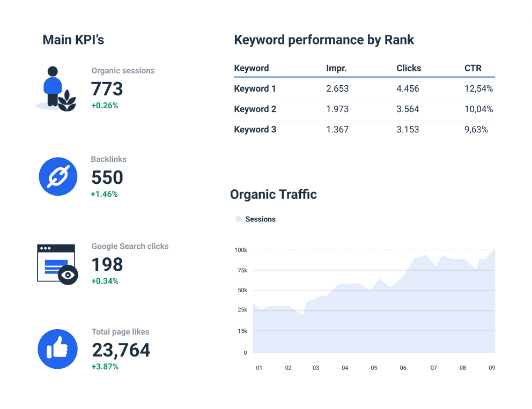This screenshot has width=532, height=409.
Task: Click the 08 x-axis label
Action: [463, 368]
